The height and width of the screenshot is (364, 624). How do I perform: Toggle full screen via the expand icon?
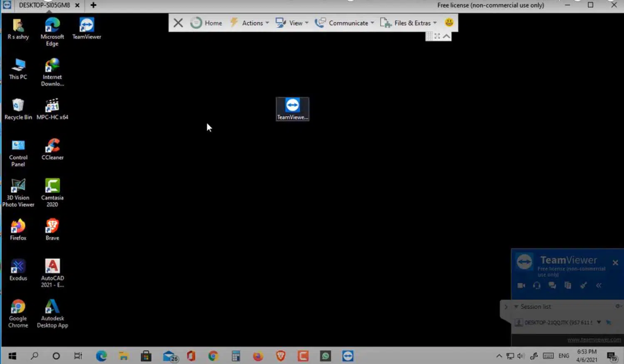(437, 37)
